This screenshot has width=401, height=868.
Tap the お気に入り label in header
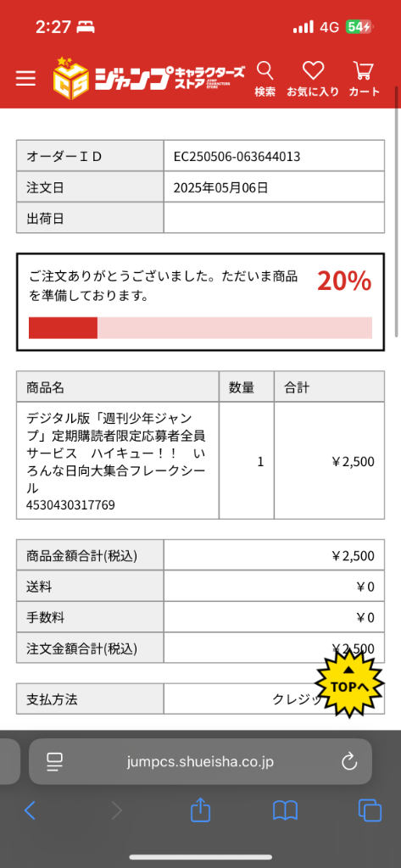313,92
